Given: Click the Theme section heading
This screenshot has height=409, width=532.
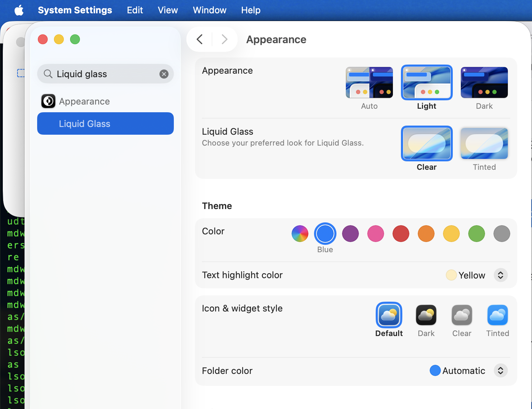Looking at the screenshot, I should point(217,206).
